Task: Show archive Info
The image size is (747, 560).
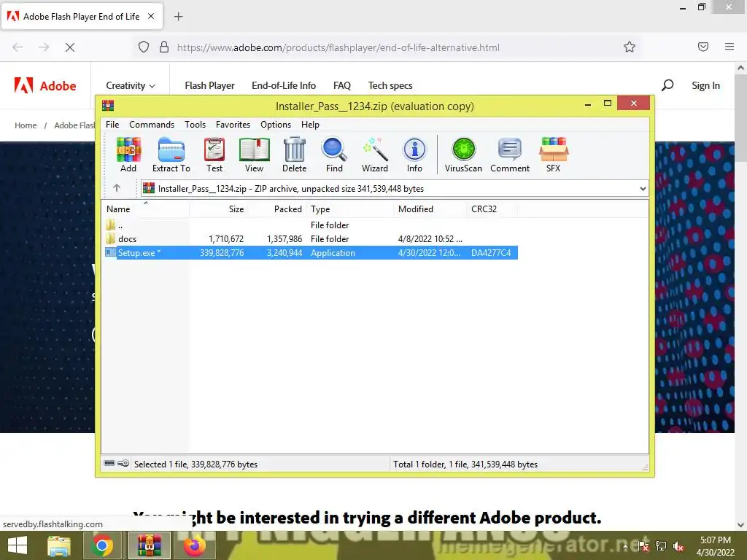Action: coord(414,155)
